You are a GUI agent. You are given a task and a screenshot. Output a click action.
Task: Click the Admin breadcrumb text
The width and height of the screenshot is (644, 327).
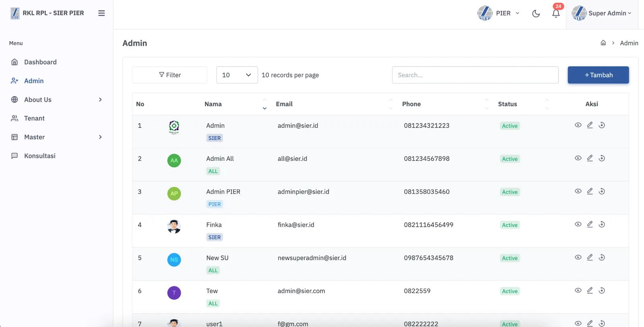[x=629, y=43]
